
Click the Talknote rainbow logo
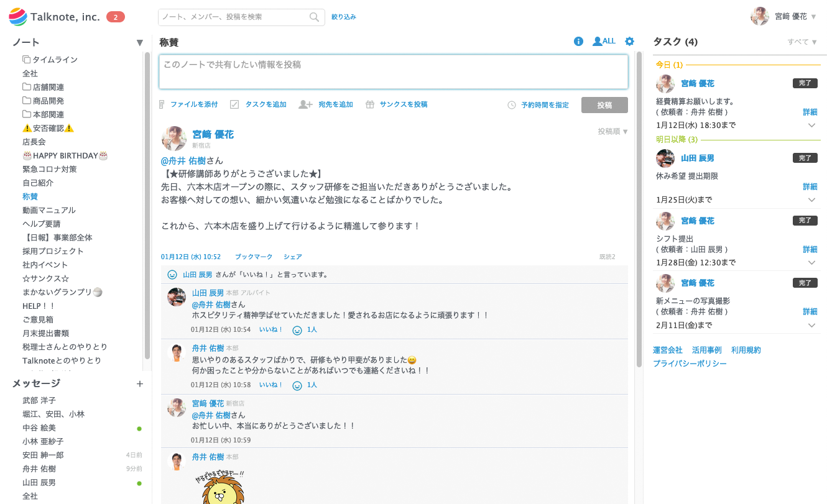coord(17,17)
